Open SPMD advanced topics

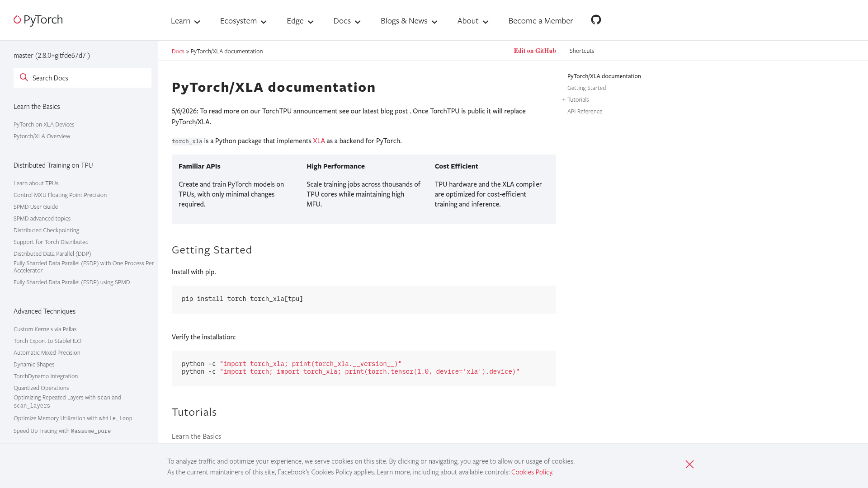pos(42,219)
